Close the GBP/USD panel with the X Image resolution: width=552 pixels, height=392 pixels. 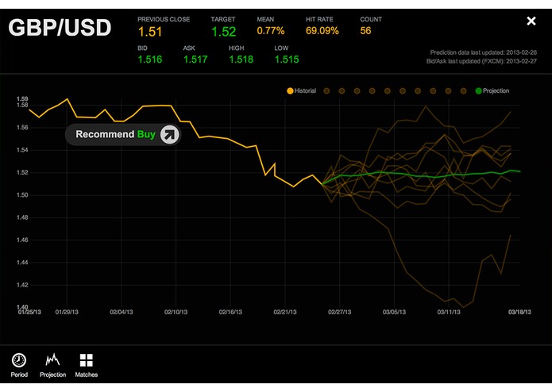(x=531, y=21)
